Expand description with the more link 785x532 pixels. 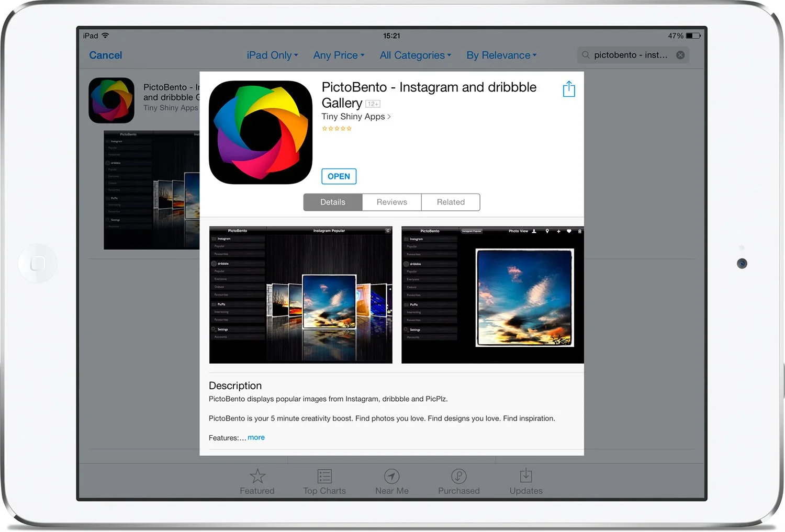[256, 437]
